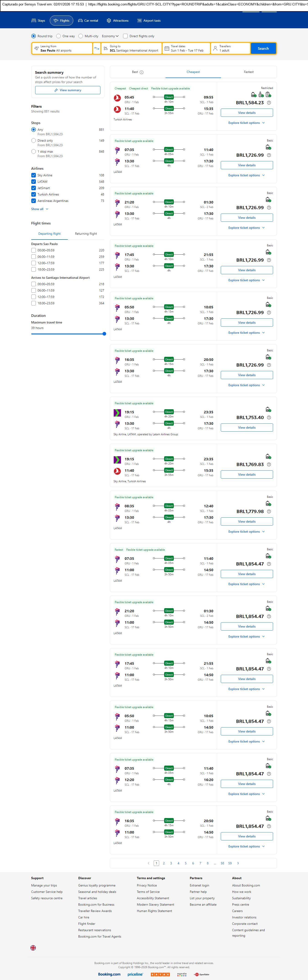Click the price info icon beside BRL1,584.23
Image resolution: width=308 pixels, height=980 pixels.
269,103
